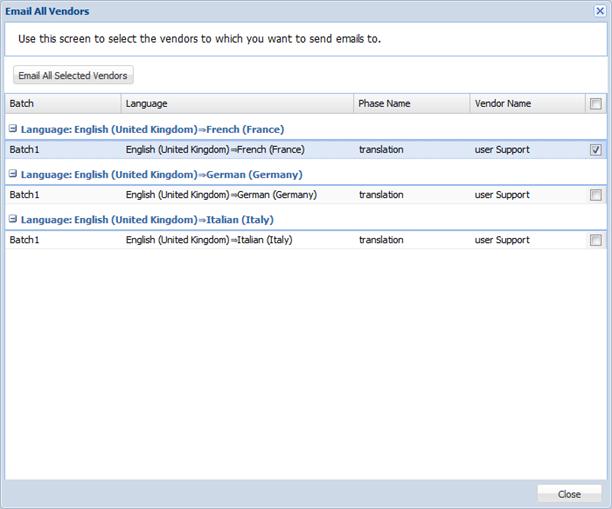Click Email All Selected Vendors button
This screenshot has height=509, width=612.
[73, 75]
